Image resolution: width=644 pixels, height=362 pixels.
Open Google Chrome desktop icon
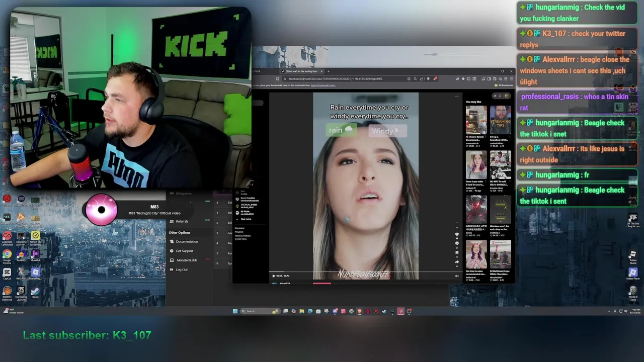click(x=7, y=256)
